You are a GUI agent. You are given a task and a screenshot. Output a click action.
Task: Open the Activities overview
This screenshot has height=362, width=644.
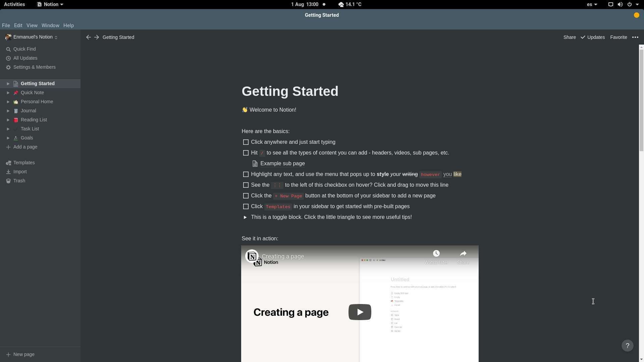tap(14, 4)
